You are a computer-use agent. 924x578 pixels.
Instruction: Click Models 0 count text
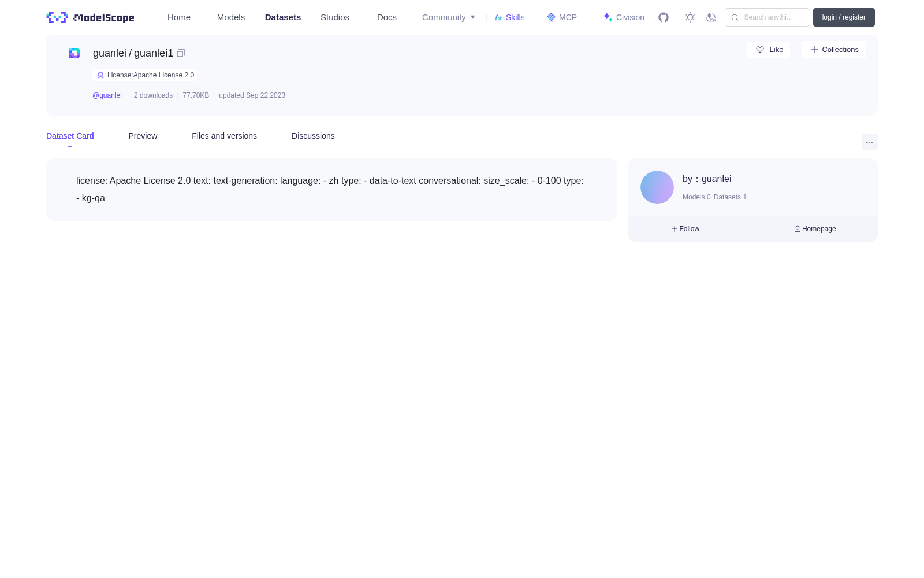tap(696, 197)
